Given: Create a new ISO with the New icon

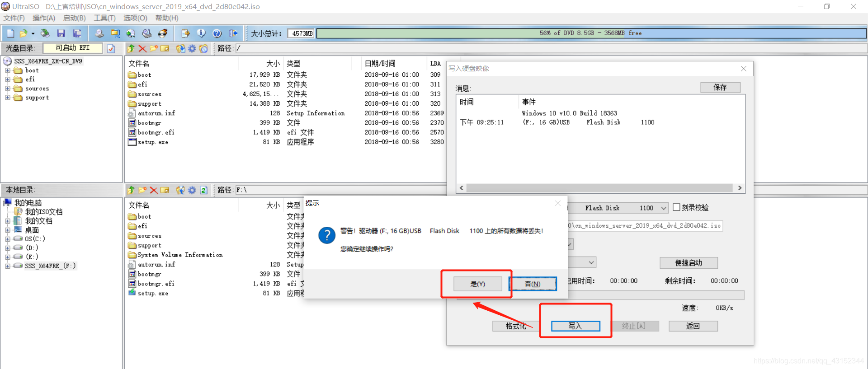Looking at the screenshot, I should point(10,33).
